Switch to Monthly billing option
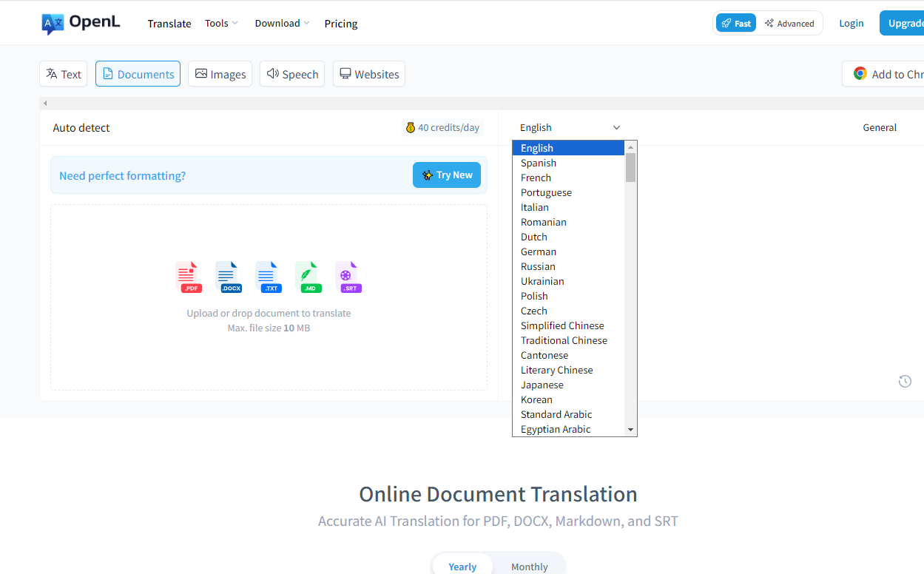Screen dimensions: 924x574 tap(529, 567)
